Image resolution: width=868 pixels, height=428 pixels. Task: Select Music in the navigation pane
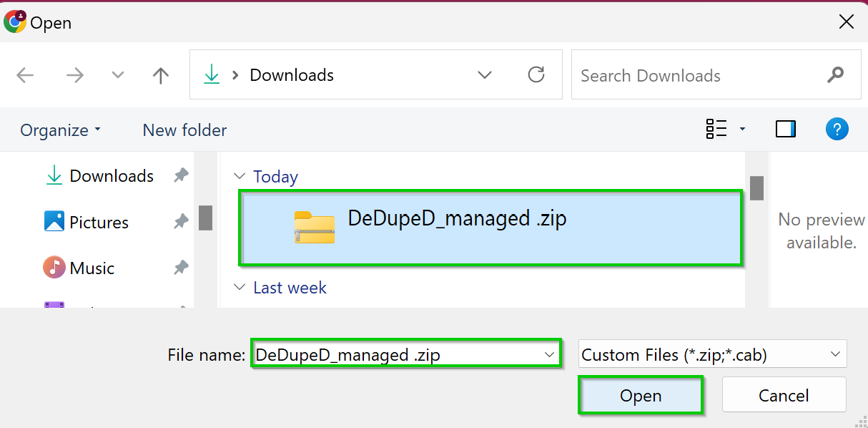coord(79,268)
